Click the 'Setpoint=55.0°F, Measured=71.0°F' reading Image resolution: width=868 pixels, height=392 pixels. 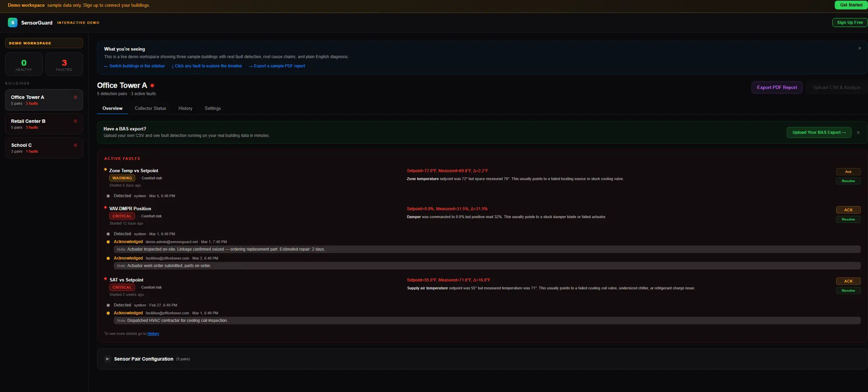(x=448, y=280)
